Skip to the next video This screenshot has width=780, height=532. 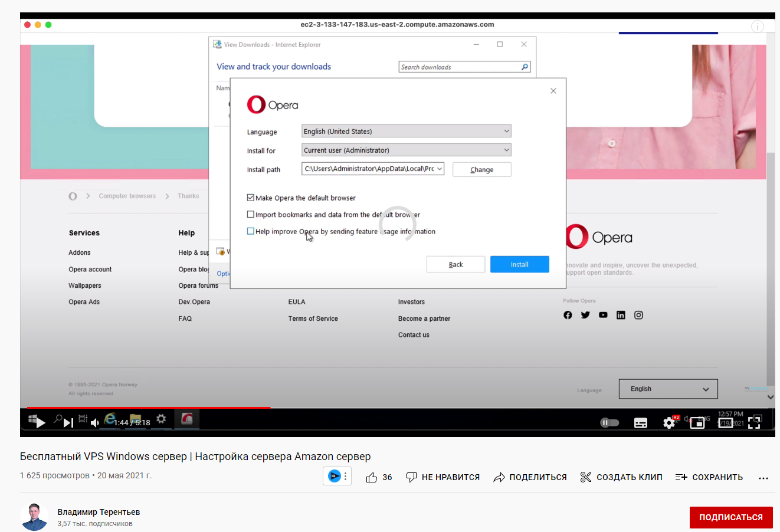(68, 422)
